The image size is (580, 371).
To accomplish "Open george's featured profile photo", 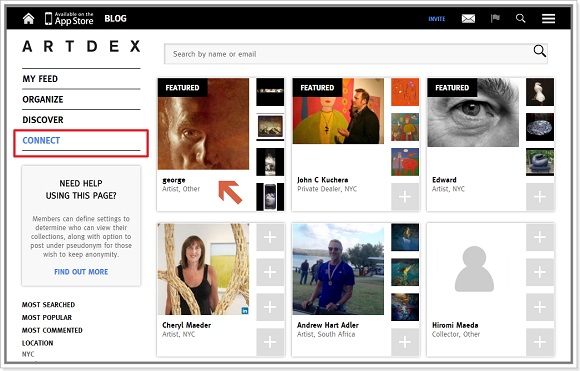I will pos(203,124).
